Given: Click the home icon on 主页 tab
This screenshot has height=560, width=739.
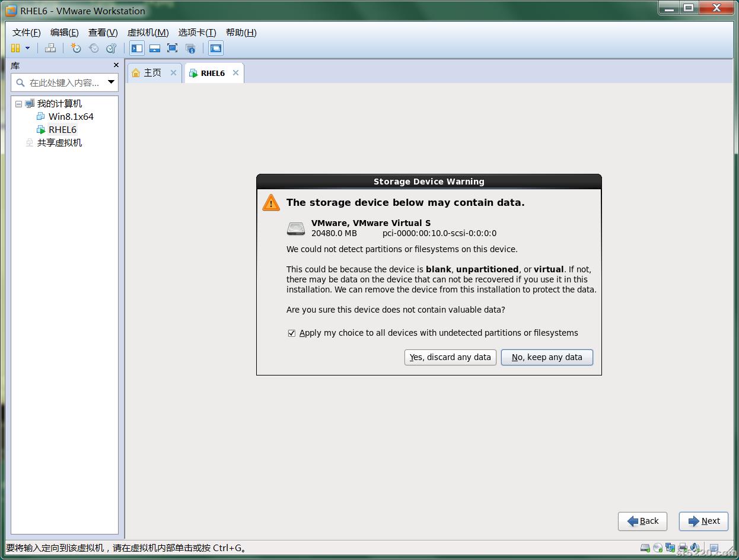Looking at the screenshot, I should (136, 72).
